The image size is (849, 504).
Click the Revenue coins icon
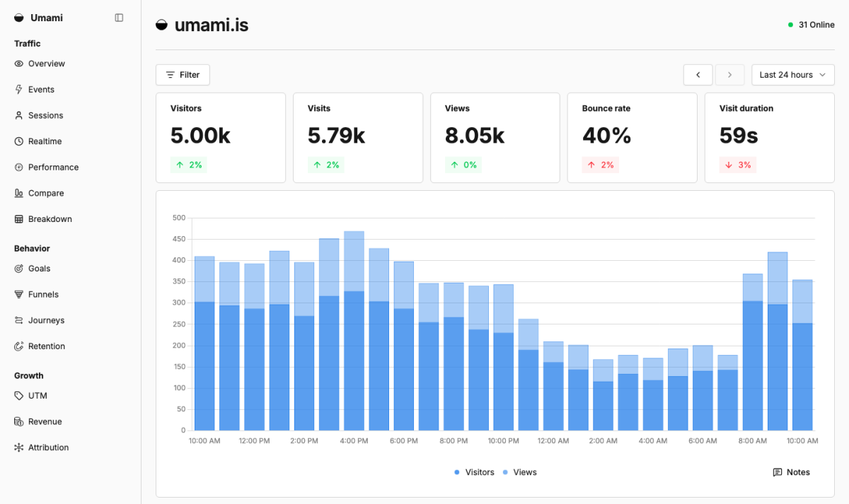[x=19, y=422]
